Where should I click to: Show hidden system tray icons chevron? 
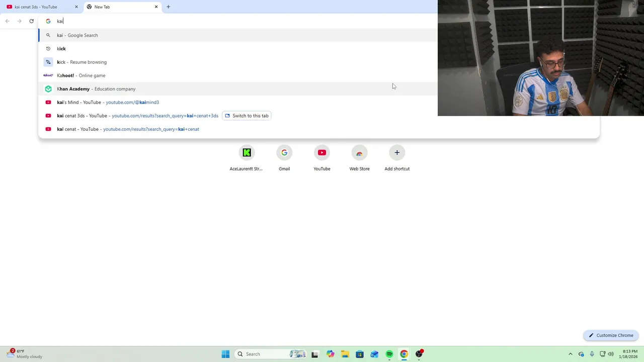click(x=570, y=354)
